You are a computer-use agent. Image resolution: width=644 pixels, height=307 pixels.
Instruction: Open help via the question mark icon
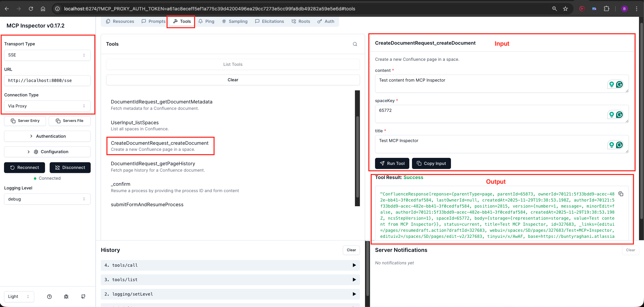(49, 297)
